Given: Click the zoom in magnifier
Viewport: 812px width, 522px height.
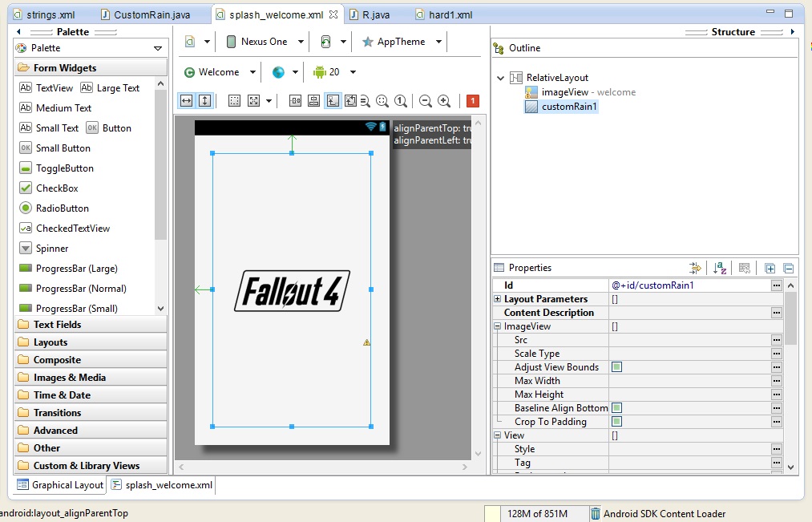Looking at the screenshot, I should [x=444, y=101].
